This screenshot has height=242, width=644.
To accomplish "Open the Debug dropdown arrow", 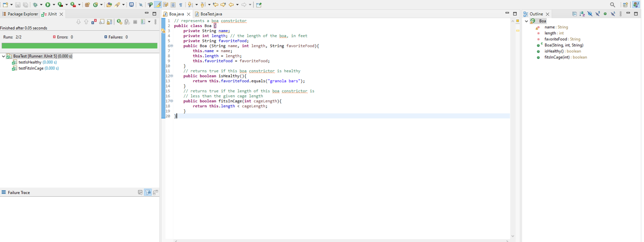I will (41, 5).
